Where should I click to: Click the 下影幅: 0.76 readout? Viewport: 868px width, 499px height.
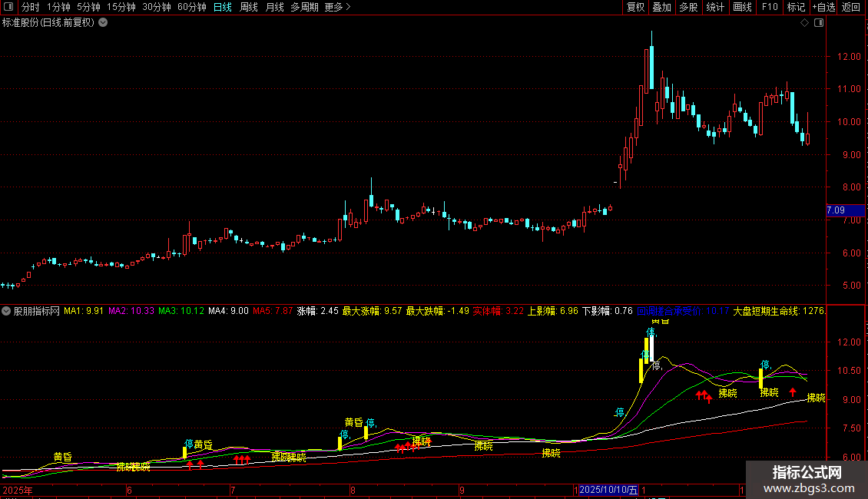point(608,311)
